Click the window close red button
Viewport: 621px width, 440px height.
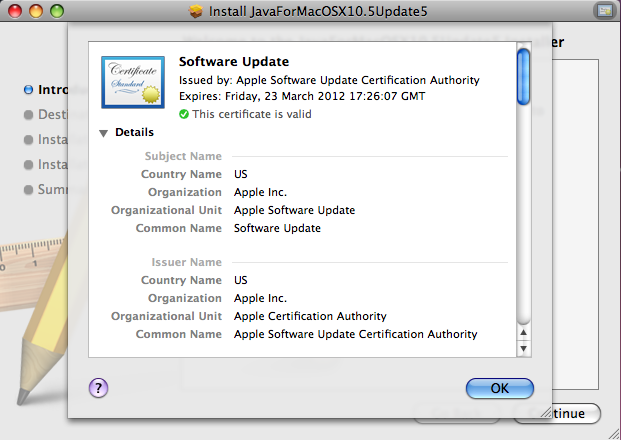click(15, 11)
